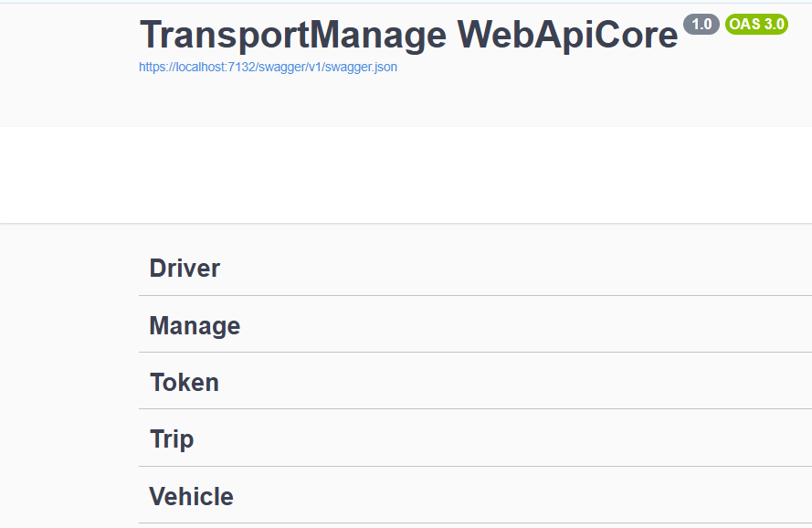
Task: Expand the Manage API section
Action: pos(195,325)
